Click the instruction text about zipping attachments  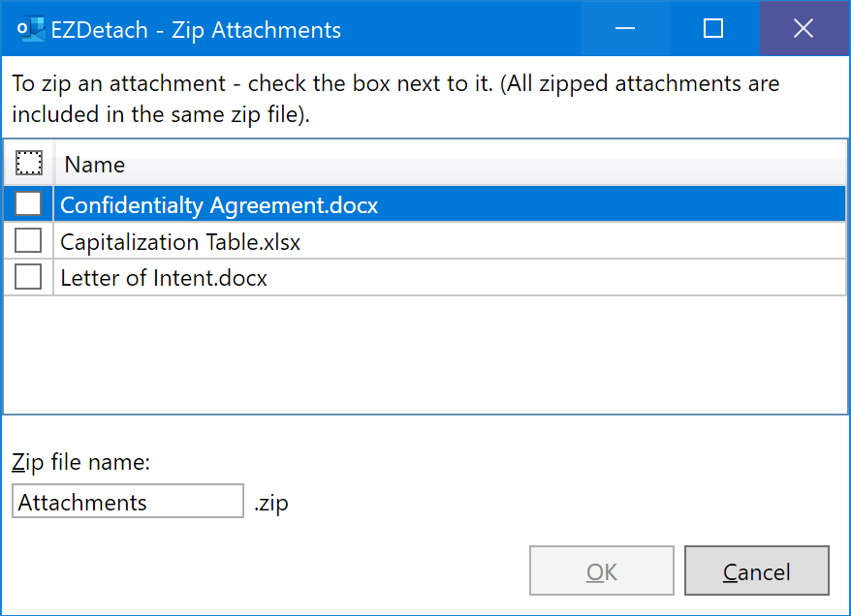pos(395,99)
